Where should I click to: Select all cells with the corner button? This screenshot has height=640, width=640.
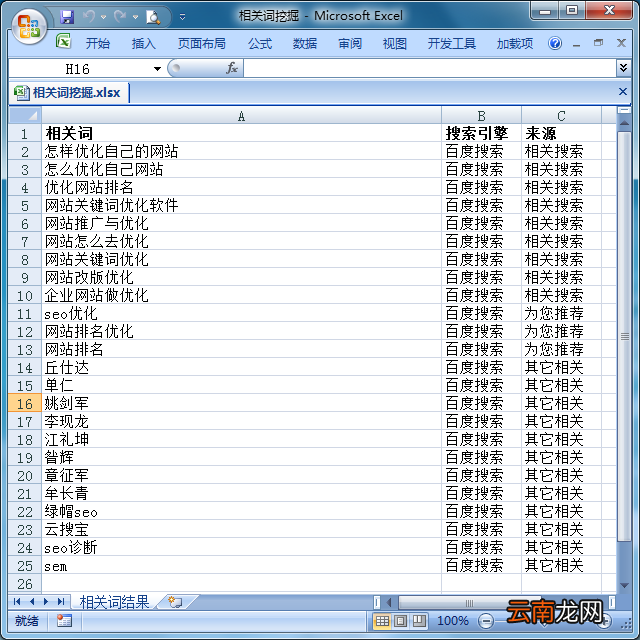tap(25, 116)
